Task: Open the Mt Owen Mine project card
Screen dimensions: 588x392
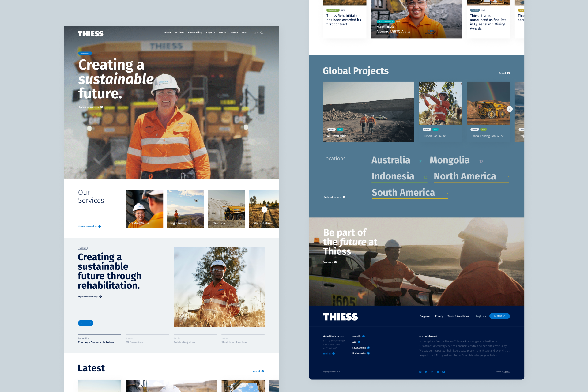Action: [369, 112]
